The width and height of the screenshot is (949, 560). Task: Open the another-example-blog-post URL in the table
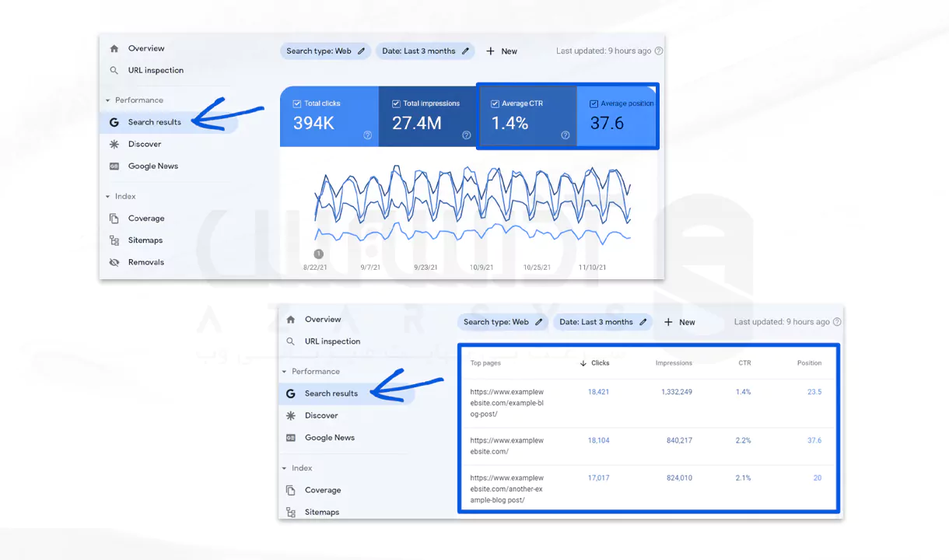click(x=506, y=488)
